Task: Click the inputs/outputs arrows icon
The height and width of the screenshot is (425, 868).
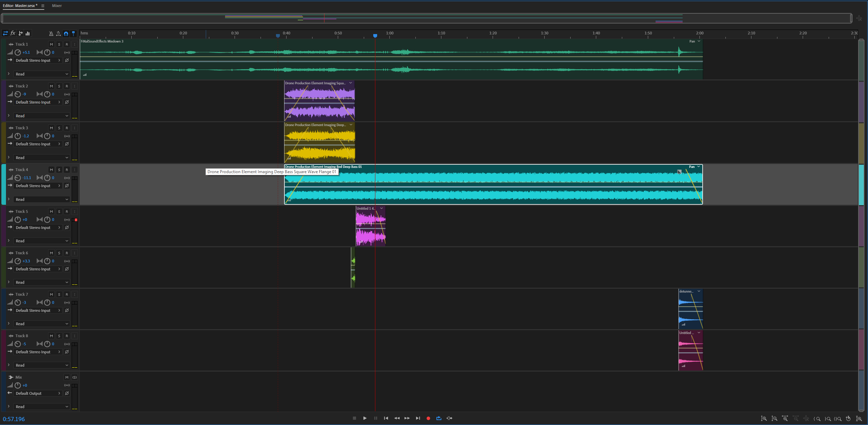Action: tap(5, 33)
